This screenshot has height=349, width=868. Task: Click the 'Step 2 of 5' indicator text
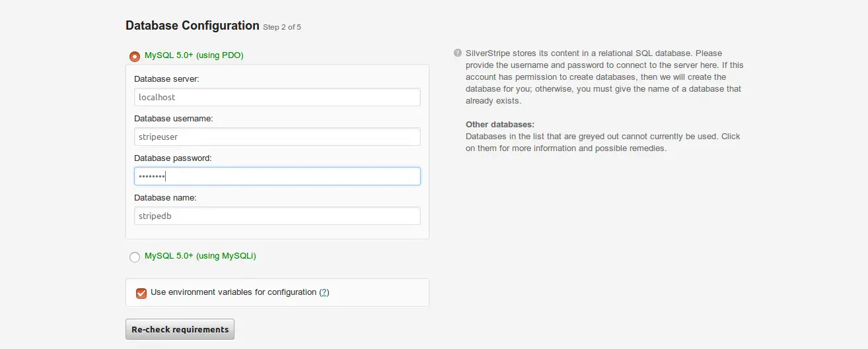tap(282, 28)
